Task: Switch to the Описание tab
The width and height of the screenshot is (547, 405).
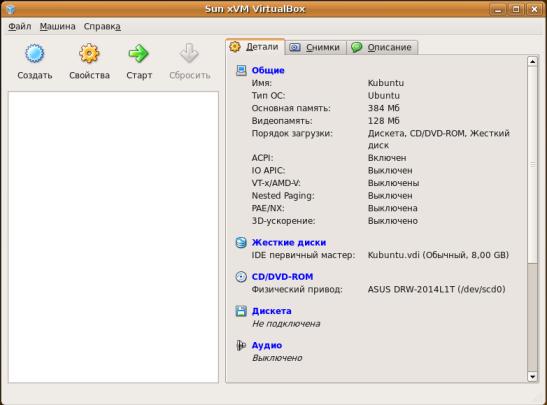Action: [382, 47]
